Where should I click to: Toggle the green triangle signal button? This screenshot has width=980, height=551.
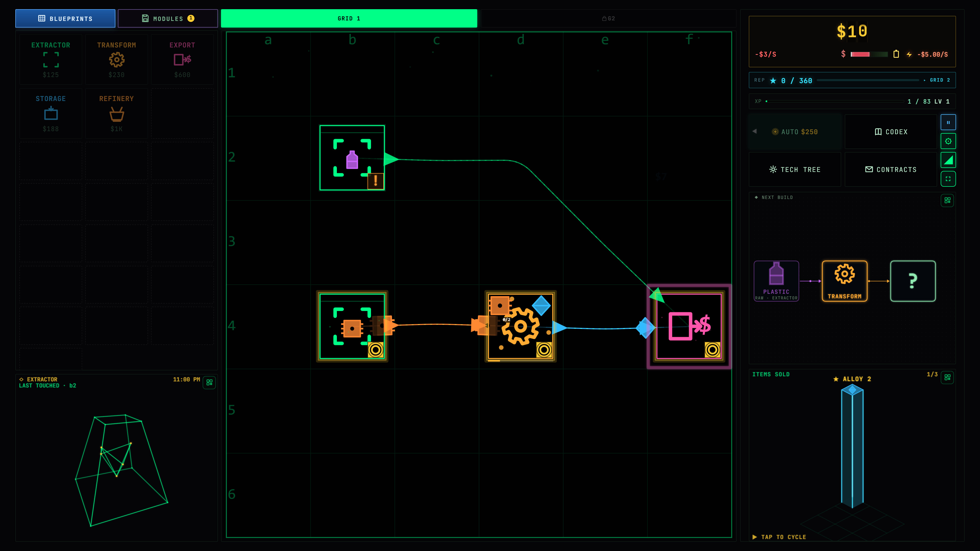948,160
